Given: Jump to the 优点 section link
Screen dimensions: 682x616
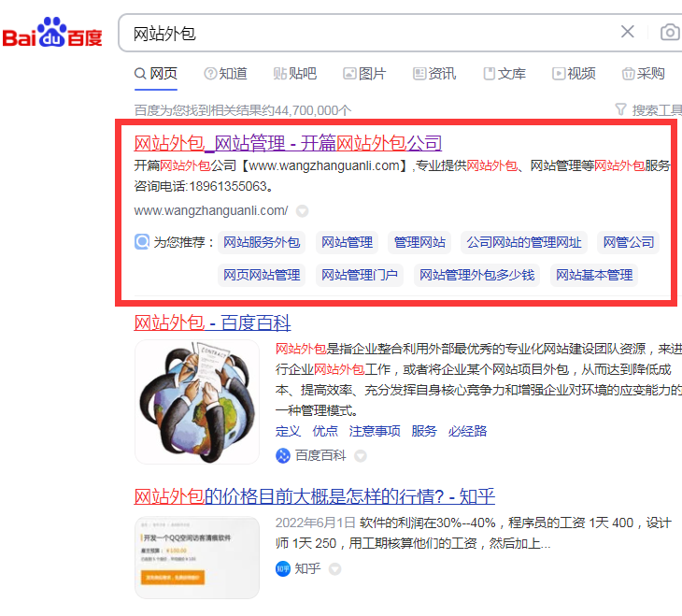Looking at the screenshot, I should click(325, 431).
